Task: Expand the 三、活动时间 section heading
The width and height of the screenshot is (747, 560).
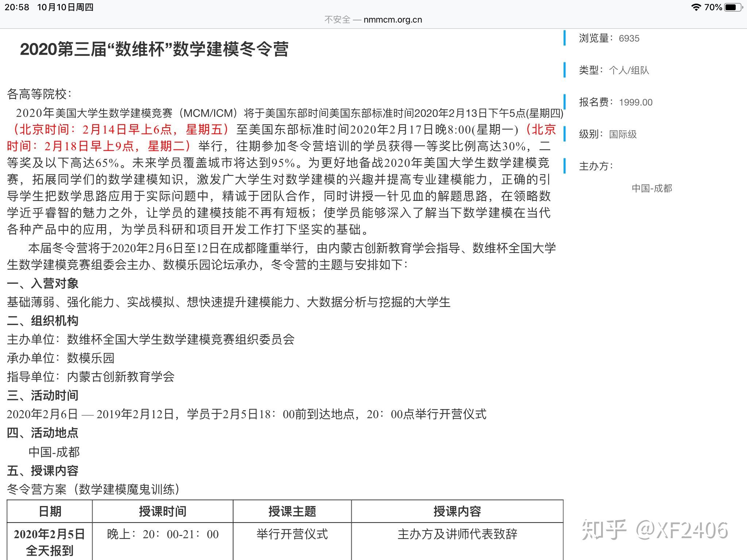Action: pos(43,396)
